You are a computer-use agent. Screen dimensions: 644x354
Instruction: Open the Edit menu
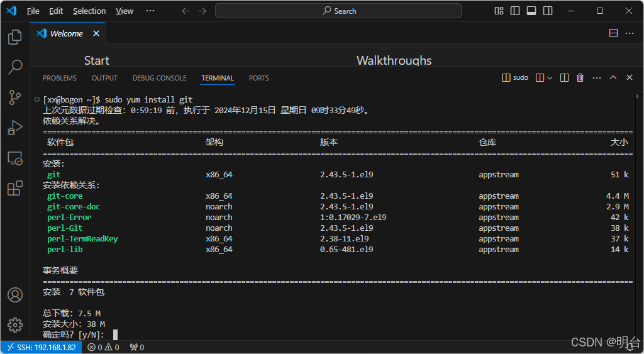(56, 11)
